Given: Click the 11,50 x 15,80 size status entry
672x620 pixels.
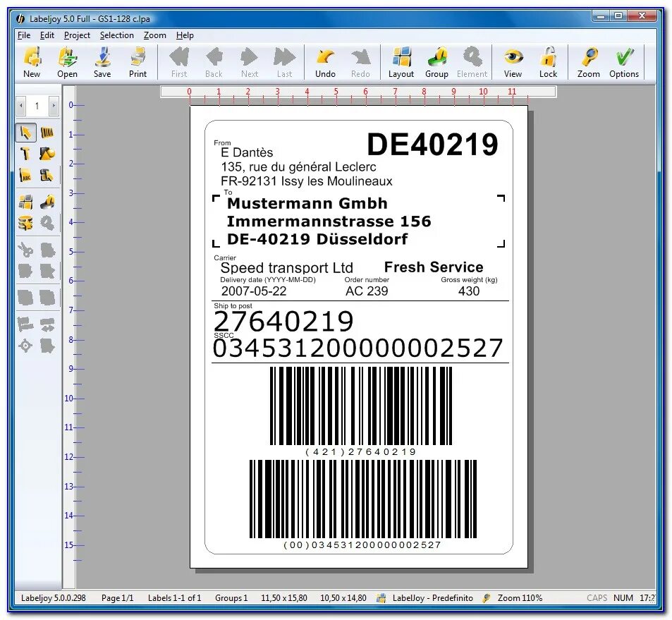Looking at the screenshot, I should point(284,597).
